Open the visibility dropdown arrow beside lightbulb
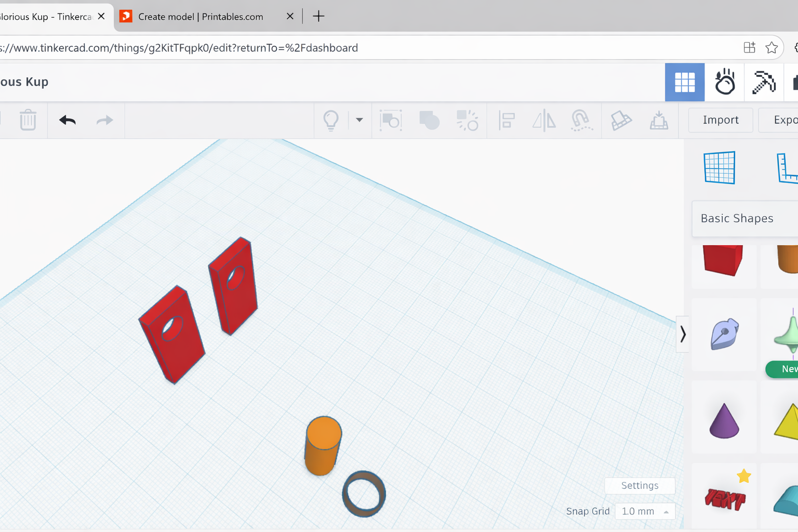The image size is (798, 532). [x=359, y=120]
